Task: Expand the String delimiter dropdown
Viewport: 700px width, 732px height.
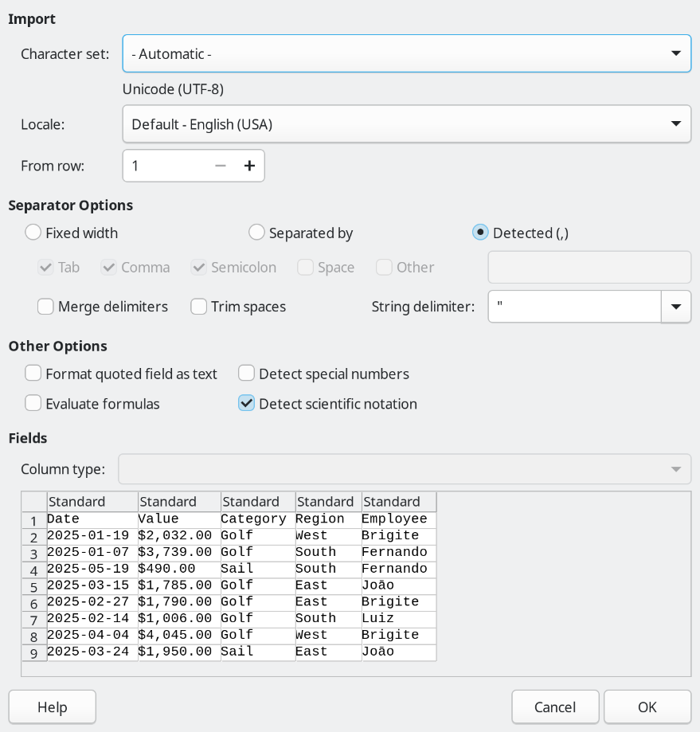Action: (676, 307)
